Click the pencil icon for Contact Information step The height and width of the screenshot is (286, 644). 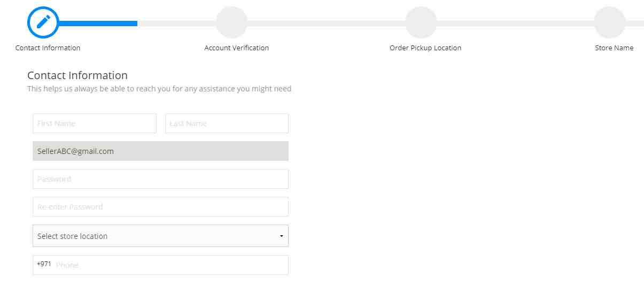pos(43,22)
